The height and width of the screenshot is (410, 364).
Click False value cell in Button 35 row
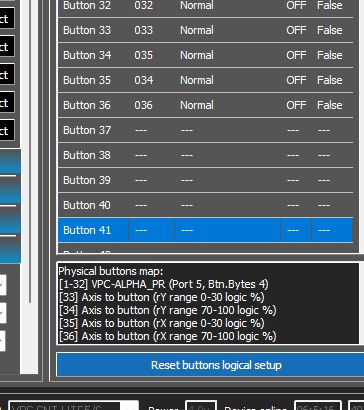[330, 80]
